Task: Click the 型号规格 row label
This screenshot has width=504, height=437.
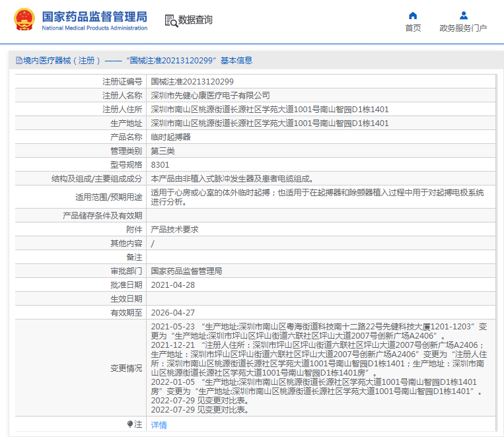Action: pos(126,164)
